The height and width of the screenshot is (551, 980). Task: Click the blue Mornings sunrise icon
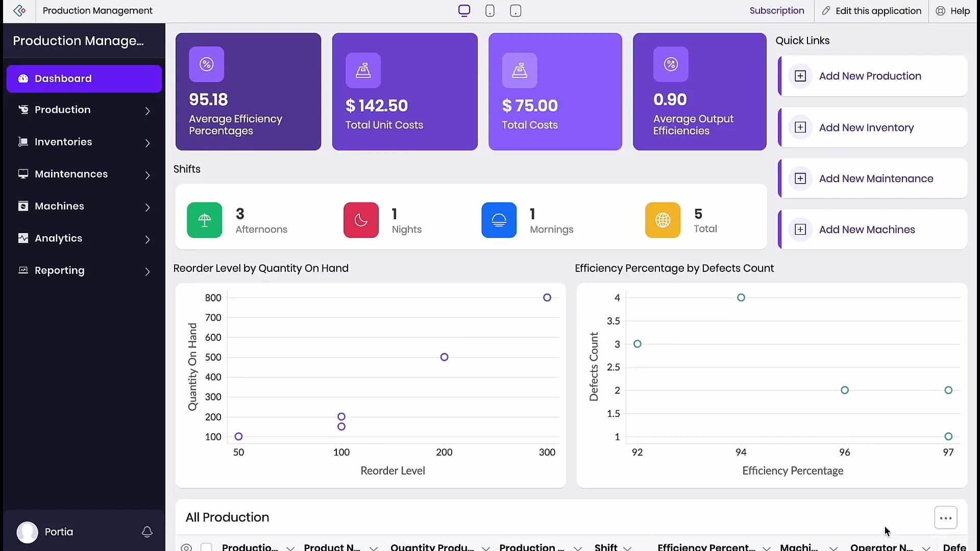click(x=499, y=220)
